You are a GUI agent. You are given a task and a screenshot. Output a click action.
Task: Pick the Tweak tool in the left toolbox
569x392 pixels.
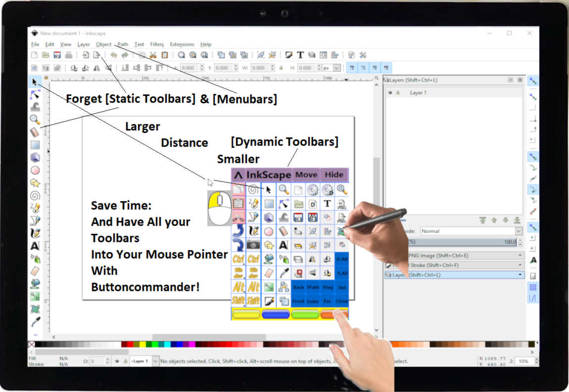pos(35,107)
